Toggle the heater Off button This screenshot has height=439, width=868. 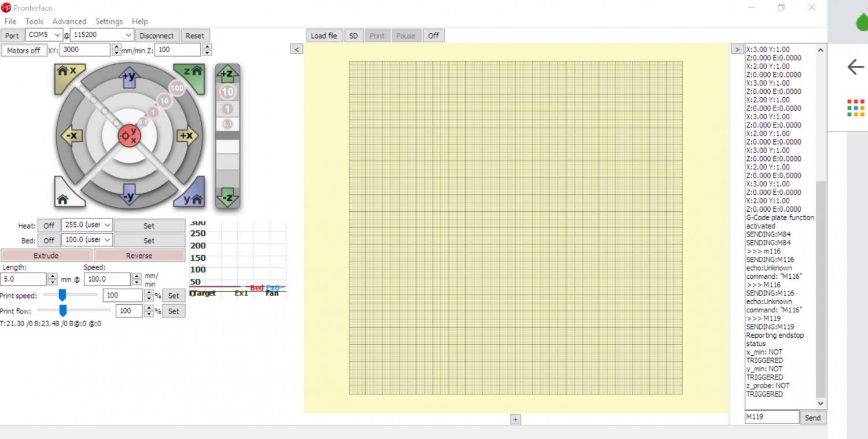(x=49, y=226)
